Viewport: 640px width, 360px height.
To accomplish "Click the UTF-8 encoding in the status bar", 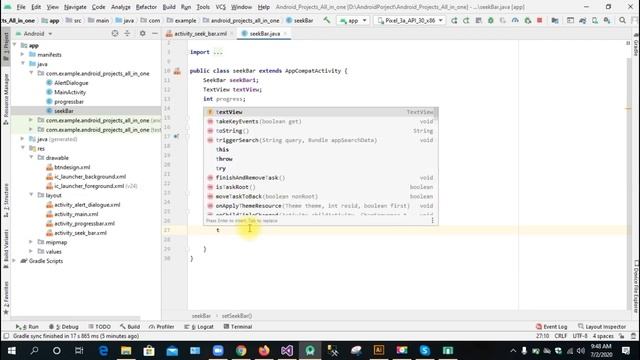I will pyautogui.click(x=580, y=336).
